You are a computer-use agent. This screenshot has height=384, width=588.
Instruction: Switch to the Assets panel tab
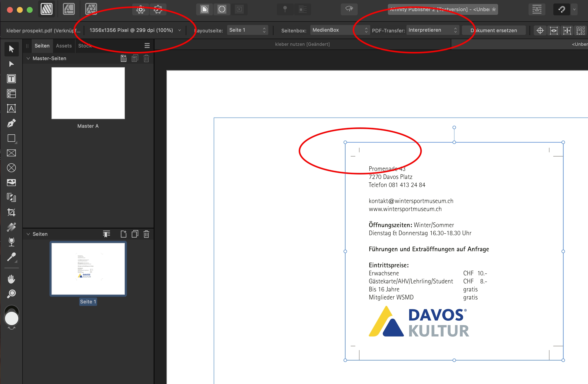tap(64, 46)
